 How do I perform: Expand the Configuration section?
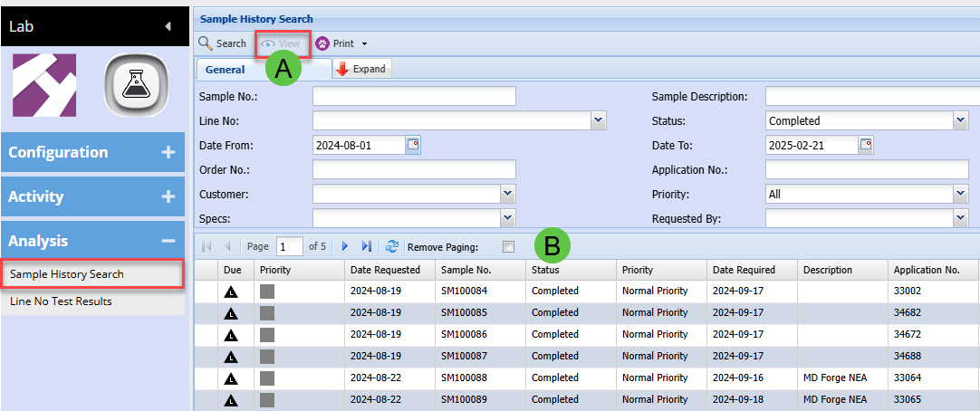(x=168, y=152)
